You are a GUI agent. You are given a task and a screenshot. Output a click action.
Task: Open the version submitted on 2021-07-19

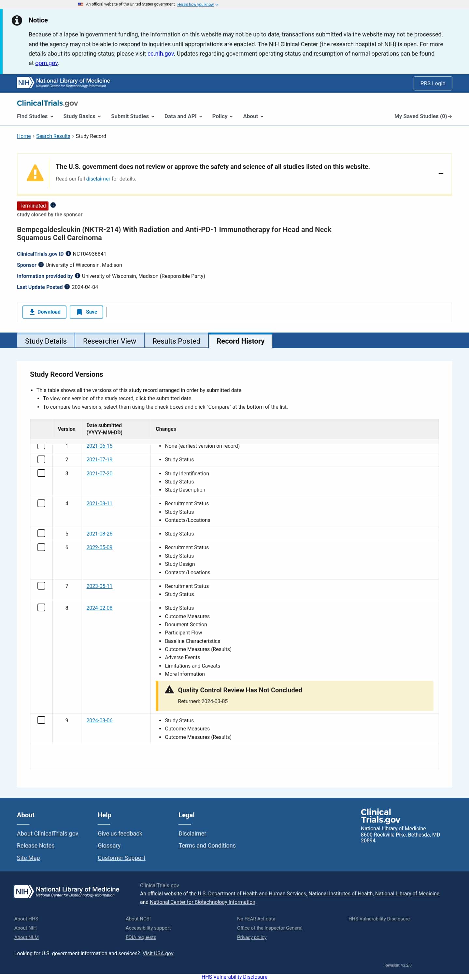[99, 459]
